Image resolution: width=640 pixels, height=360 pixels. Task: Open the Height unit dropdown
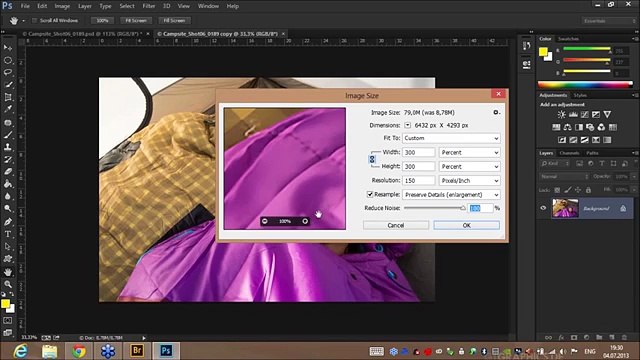point(469,167)
